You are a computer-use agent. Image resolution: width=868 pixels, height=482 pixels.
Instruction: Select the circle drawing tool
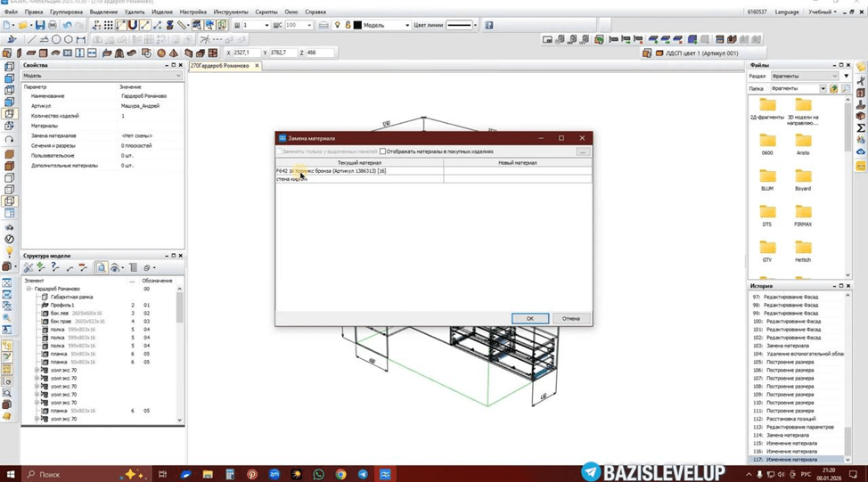click(x=56, y=39)
